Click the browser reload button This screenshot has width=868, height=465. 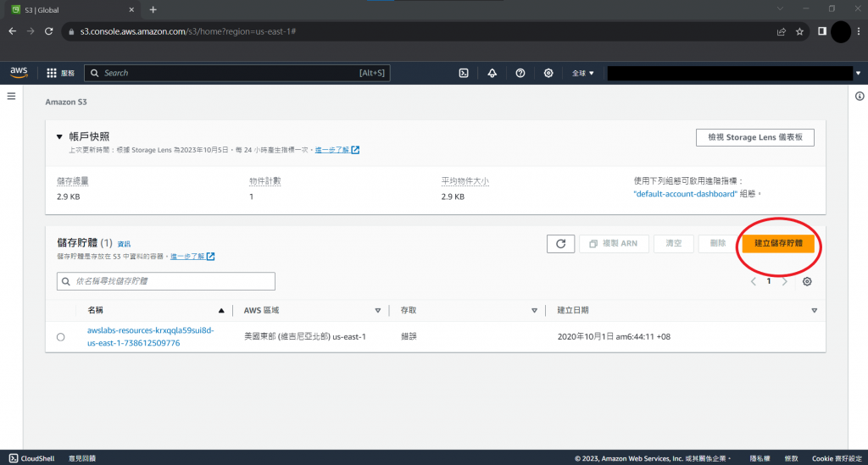pos(48,31)
